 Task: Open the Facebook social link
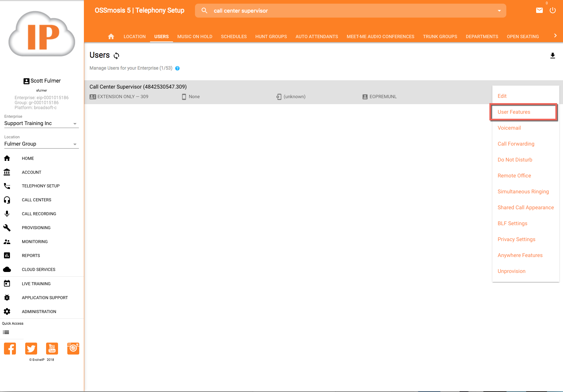[x=10, y=349]
